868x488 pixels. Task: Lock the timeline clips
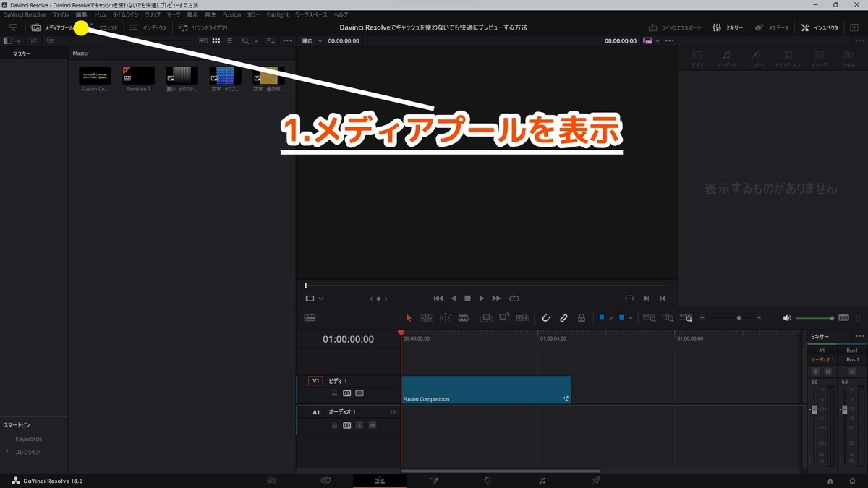point(581,317)
